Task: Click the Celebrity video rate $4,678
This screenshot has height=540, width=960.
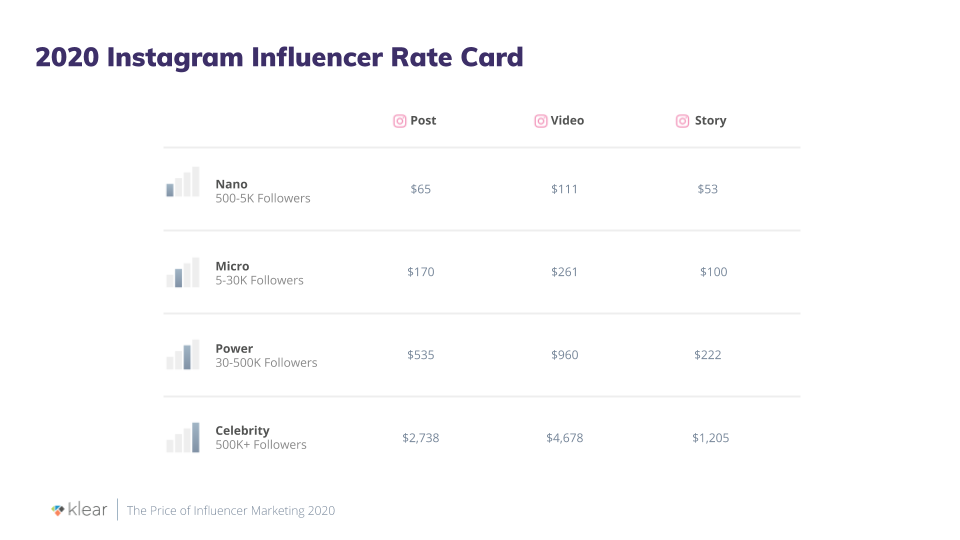Action: pyautogui.click(x=564, y=438)
